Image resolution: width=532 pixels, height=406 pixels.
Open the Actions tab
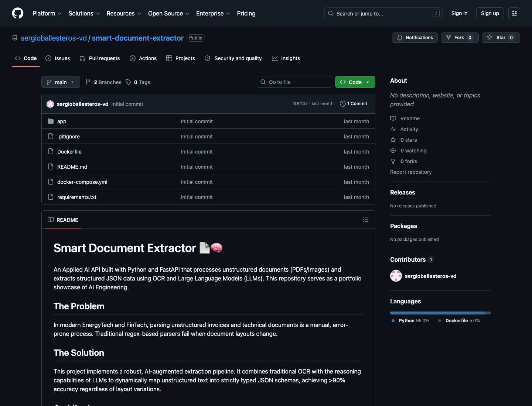[143, 58]
